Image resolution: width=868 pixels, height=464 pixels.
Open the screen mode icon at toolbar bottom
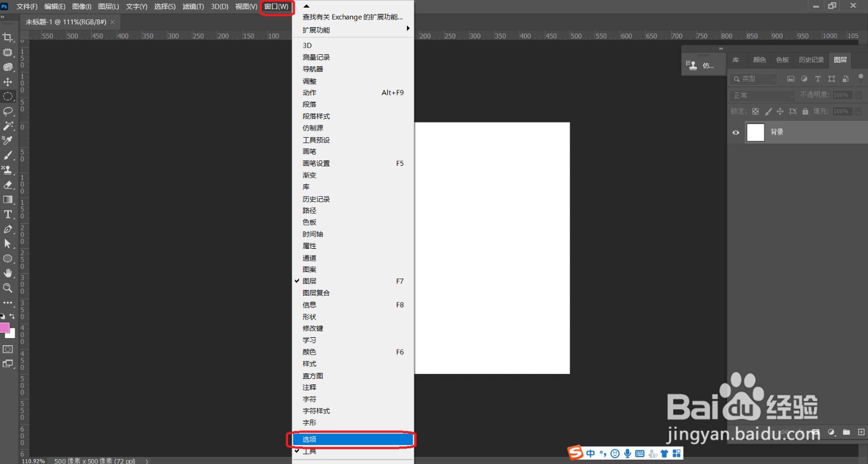[x=8, y=364]
